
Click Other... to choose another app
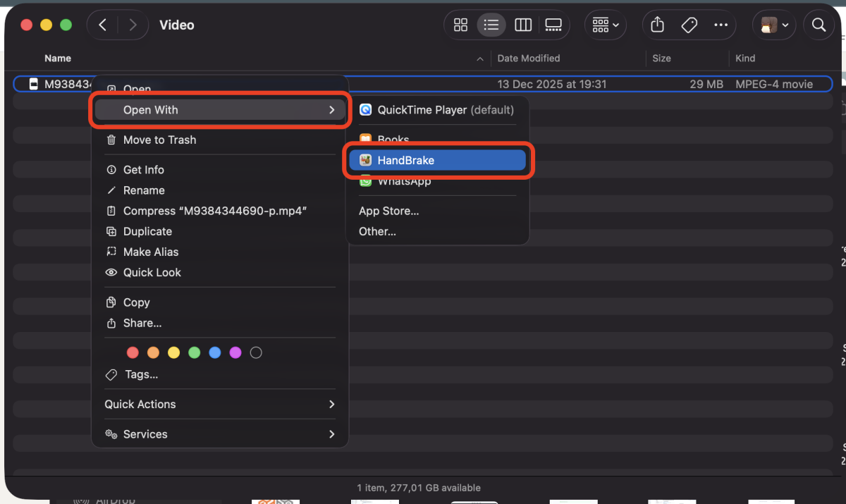[377, 231]
